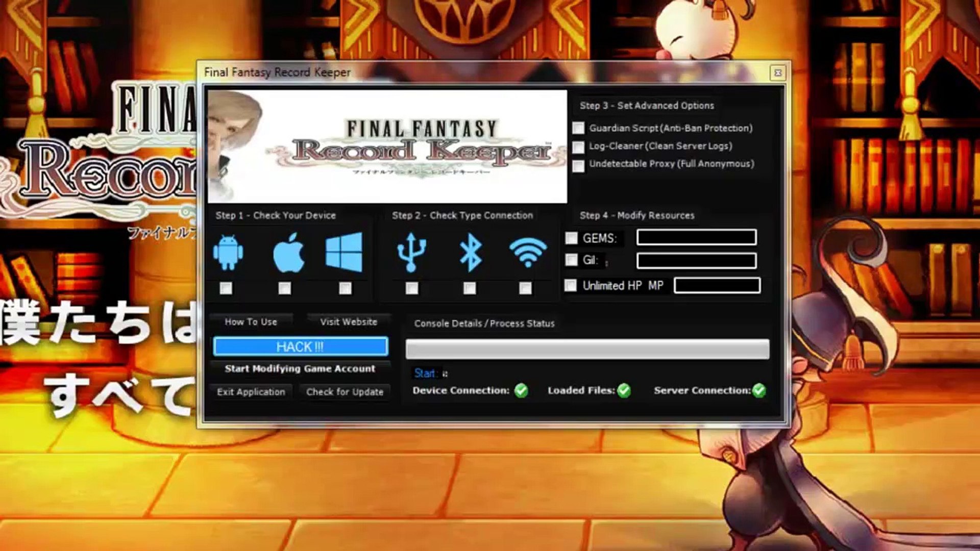This screenshot has height=551, width=980.
Task: Click the Android device icon
Action: [228, 252]
